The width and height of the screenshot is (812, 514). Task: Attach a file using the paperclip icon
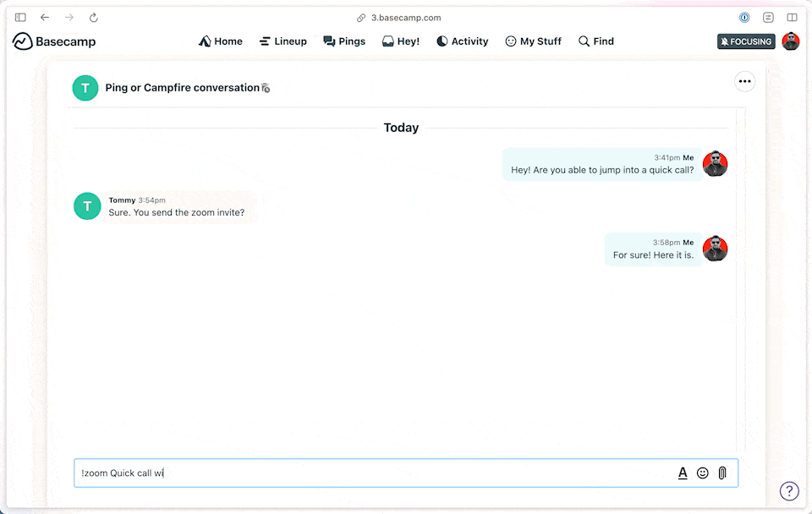[x=721, y=473]
